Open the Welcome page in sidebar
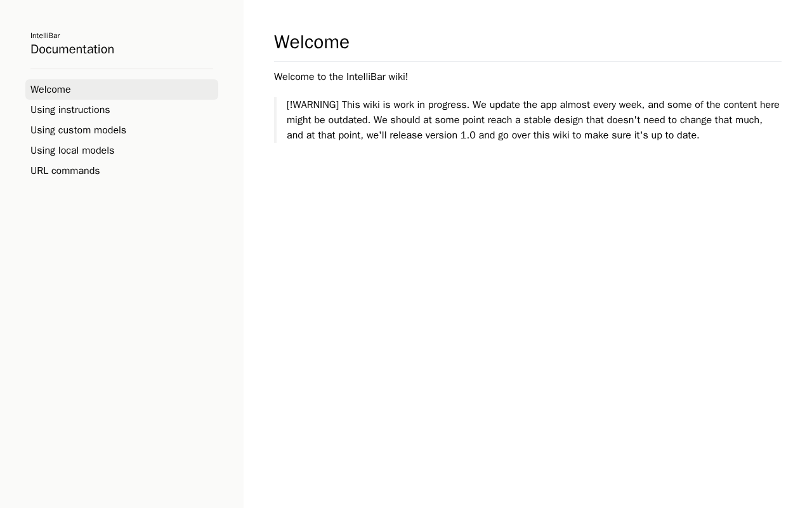 [x=122, y=90]
